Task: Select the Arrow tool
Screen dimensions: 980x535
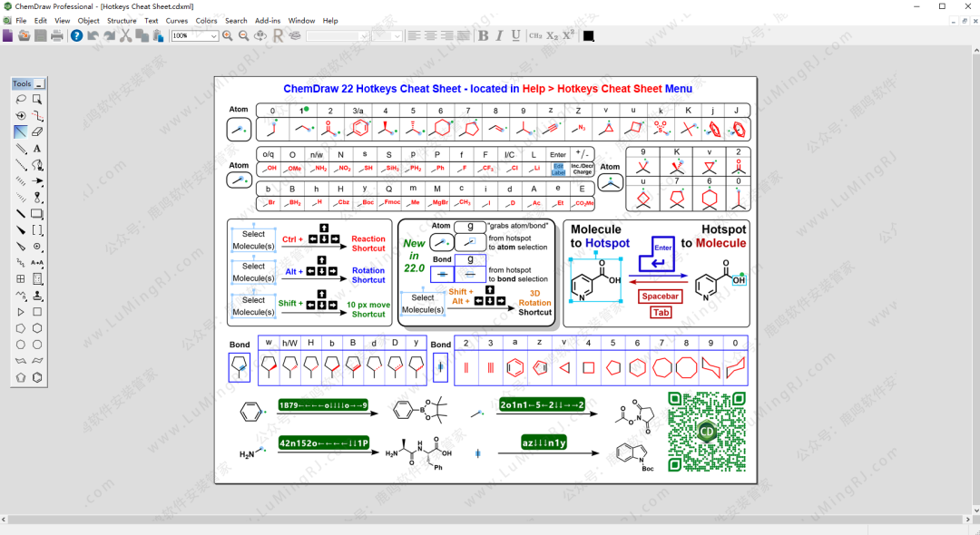Action: 37,181
